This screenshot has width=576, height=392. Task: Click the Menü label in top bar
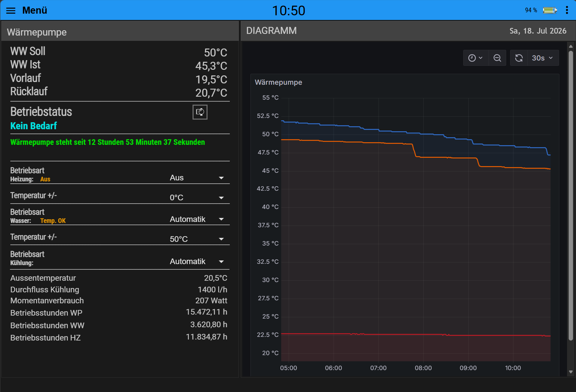[35, 11]
